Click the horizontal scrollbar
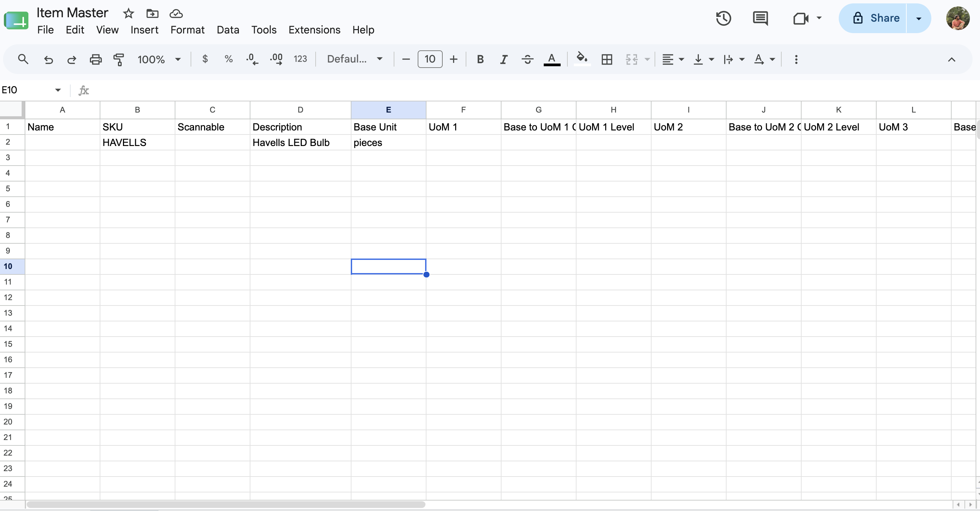Viewport: 980px width, 511px height. point(226,505)
